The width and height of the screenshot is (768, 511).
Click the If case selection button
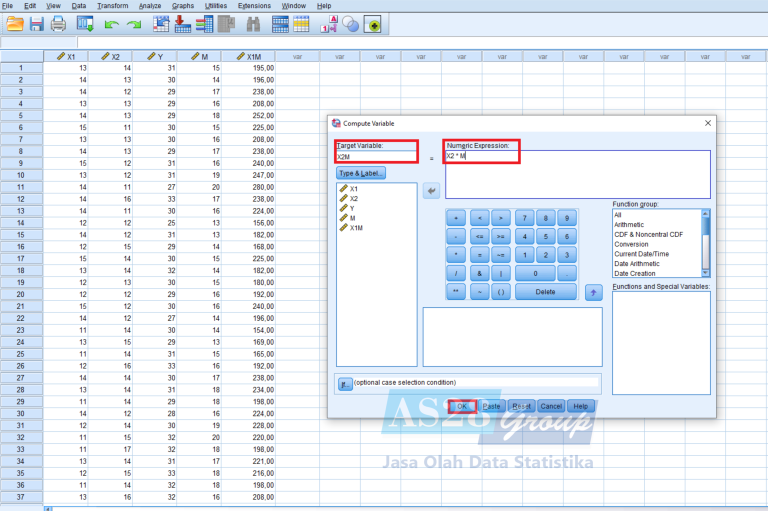(x=345, y=383)
